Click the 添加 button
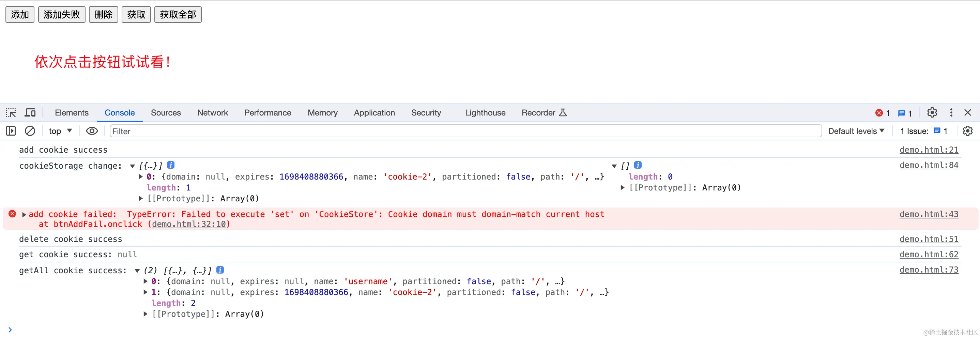The image size is (980, 338). (20, 14)
